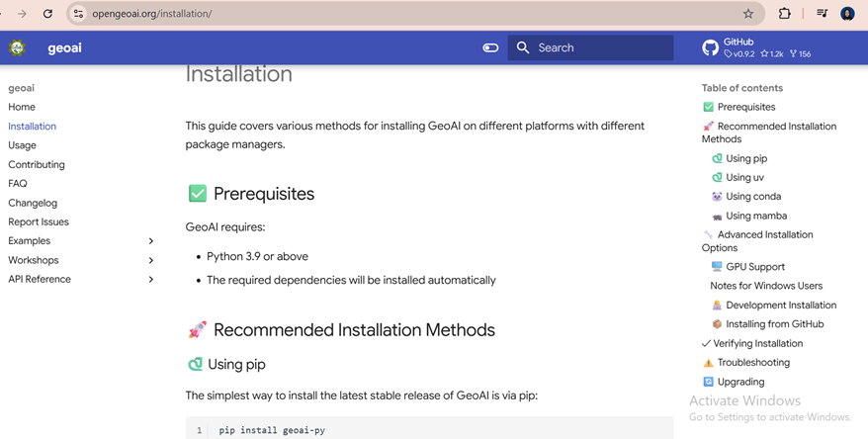
Task: Open Home in the left sidebar
Action: pos(22,107)
